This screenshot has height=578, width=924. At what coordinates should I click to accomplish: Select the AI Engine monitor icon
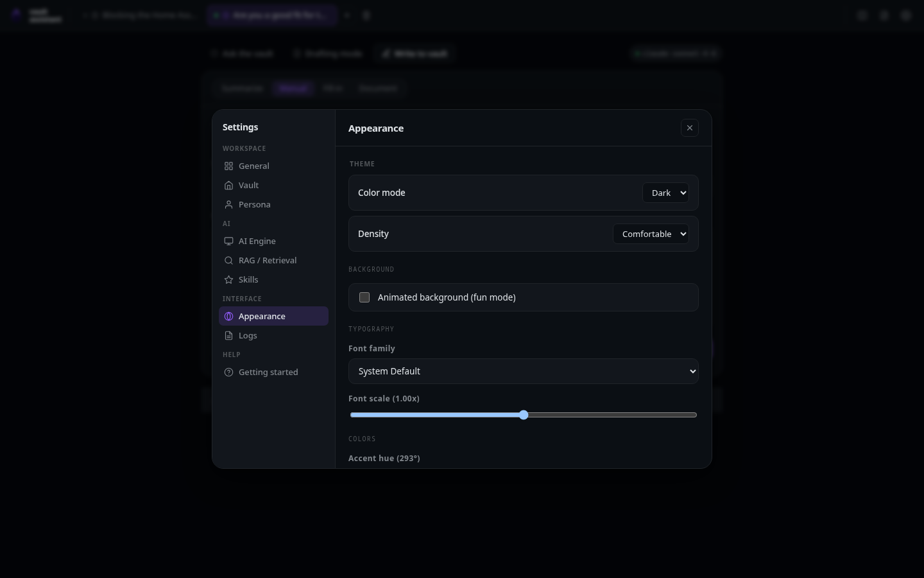[x=228, y=241]
